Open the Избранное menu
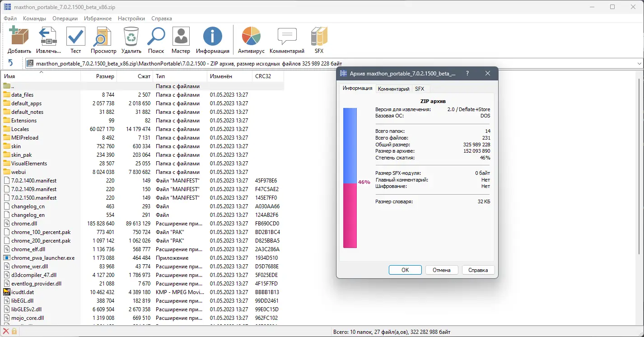644x337 pixels. 98,19
